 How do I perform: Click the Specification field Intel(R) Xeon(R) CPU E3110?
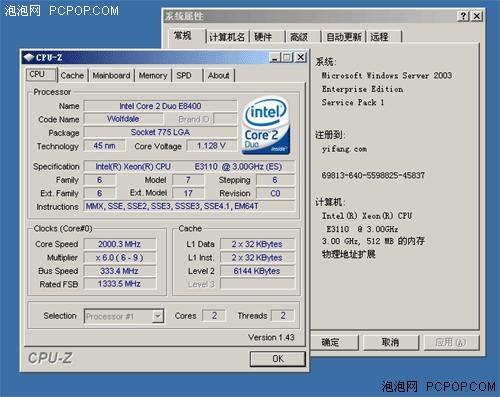click(x=189, y=166)
